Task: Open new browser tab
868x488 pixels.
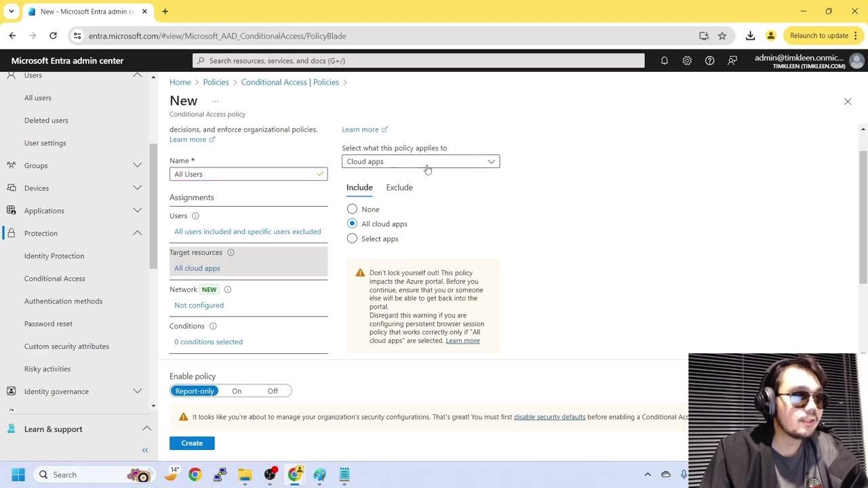Action: coord(165,12)
